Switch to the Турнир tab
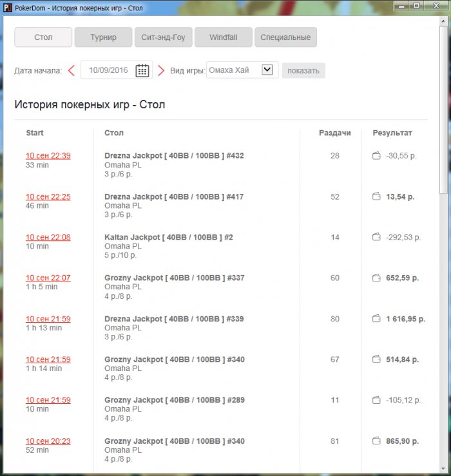 pyautogui.click(x=103, y=37)
